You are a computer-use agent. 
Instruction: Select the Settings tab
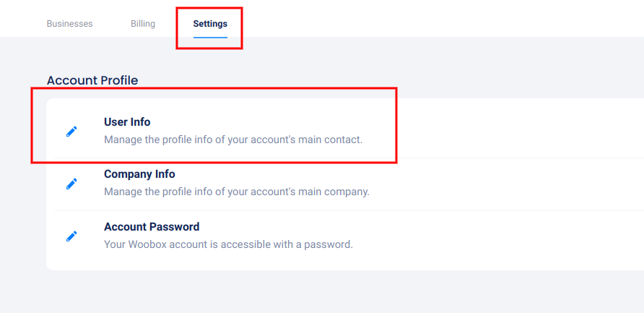coord(210,24)
